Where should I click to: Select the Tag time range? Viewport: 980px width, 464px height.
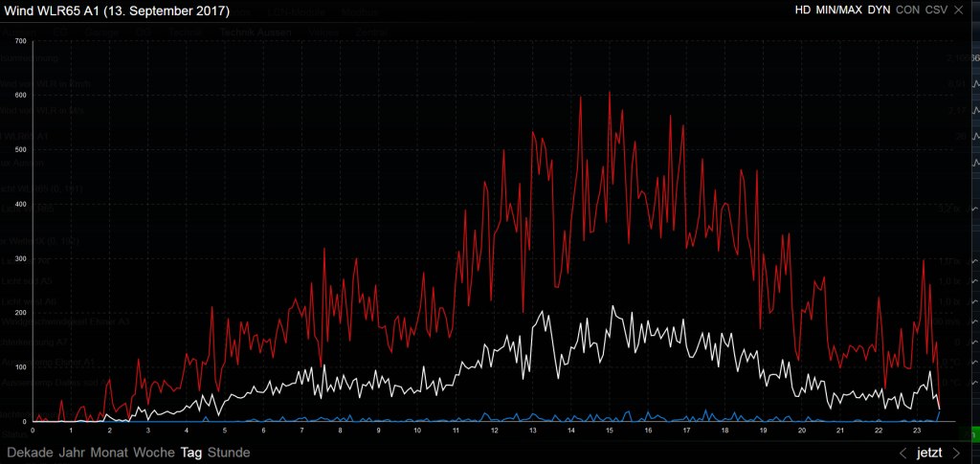pyautogui.click(x=191, y=453)
